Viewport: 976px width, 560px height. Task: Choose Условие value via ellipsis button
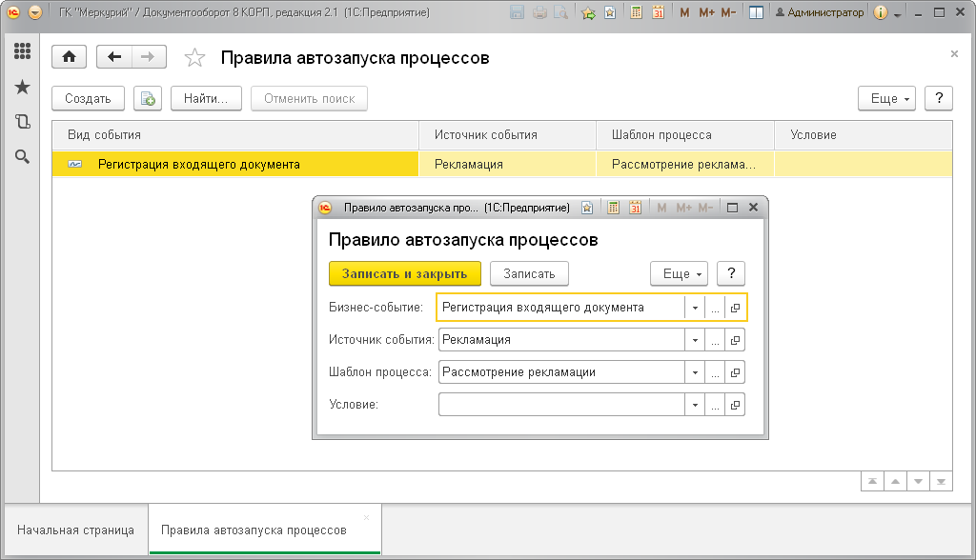715,405
